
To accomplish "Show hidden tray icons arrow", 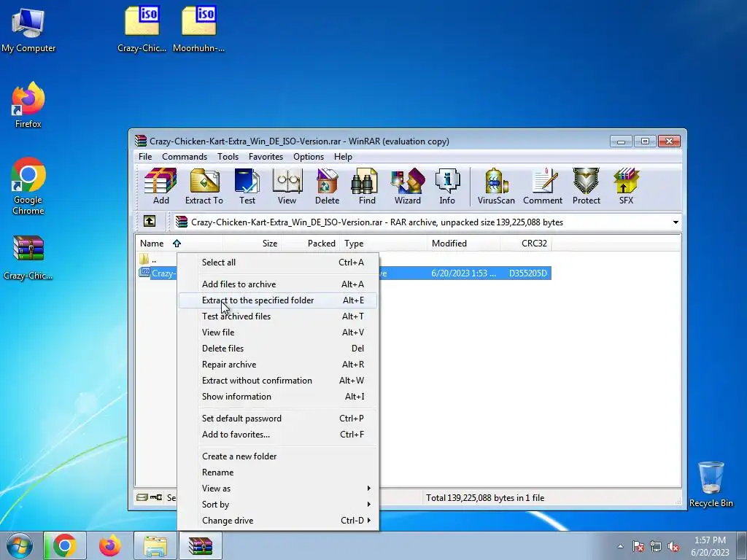I will tap(620, 547).
